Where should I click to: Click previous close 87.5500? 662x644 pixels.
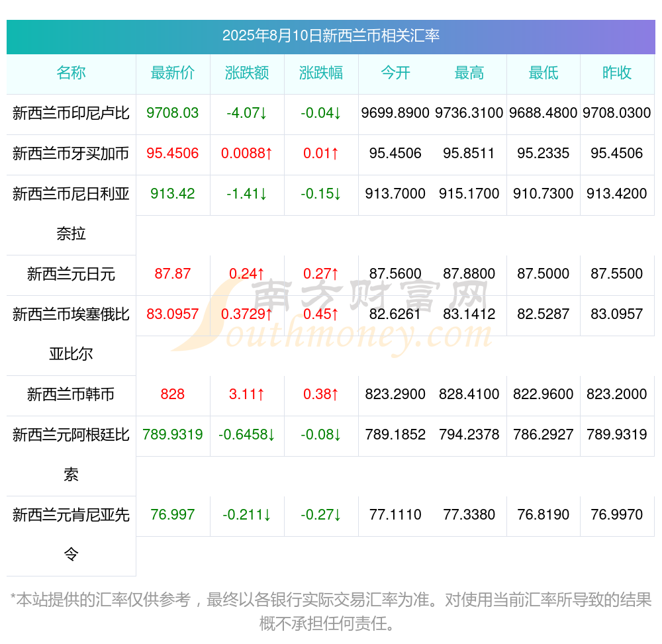pos(617,273)
